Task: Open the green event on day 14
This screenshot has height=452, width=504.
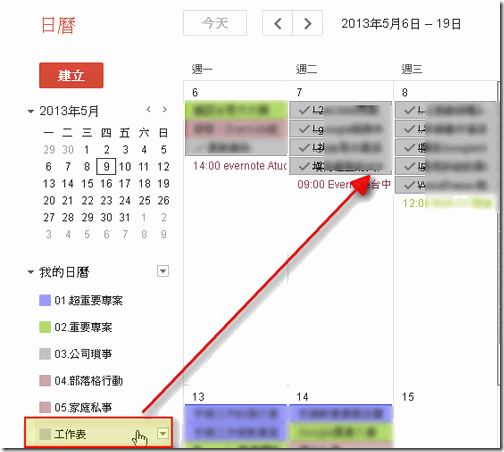Action: [x=340, y=432]
